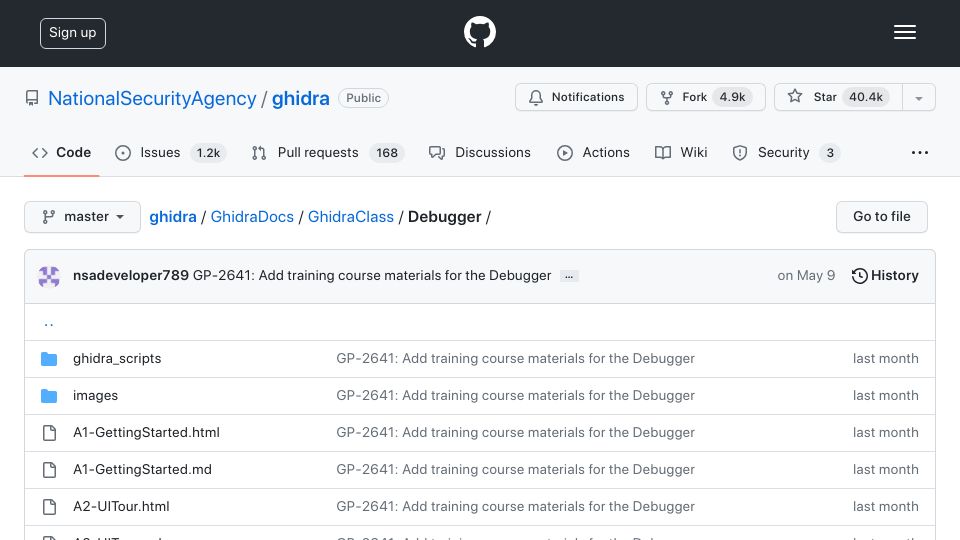Star the ghidra repository
This screenshot has width=960, height=540.
[x=838, y=97]
